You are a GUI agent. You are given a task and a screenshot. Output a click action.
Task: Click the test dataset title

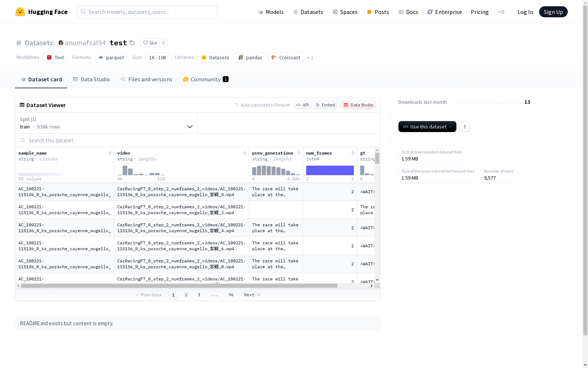[x=118, y=43]
